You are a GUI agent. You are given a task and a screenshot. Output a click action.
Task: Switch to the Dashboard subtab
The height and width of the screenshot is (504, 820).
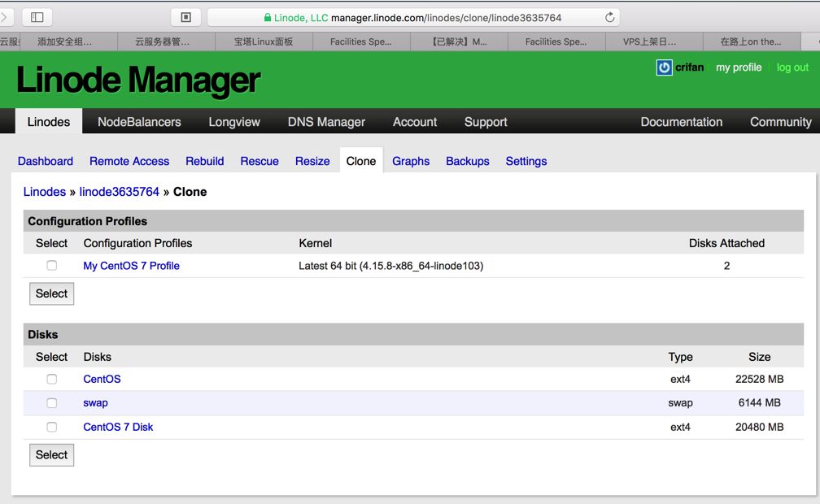[x=46, y=161]
